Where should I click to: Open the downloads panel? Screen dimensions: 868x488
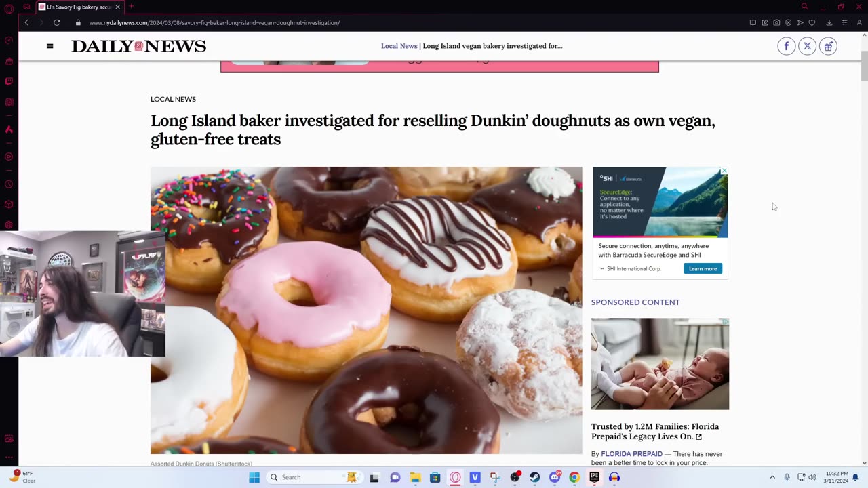(x=829, y=22)
